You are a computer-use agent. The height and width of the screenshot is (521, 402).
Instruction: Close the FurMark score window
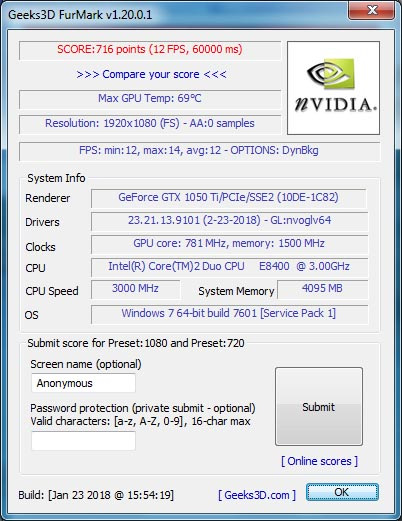click(x=372, y=10)
